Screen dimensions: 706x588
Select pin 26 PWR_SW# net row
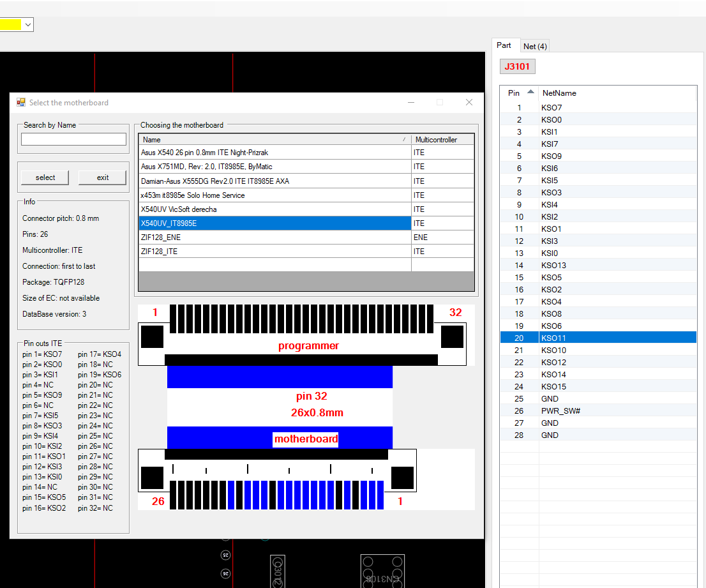[598, 411]
